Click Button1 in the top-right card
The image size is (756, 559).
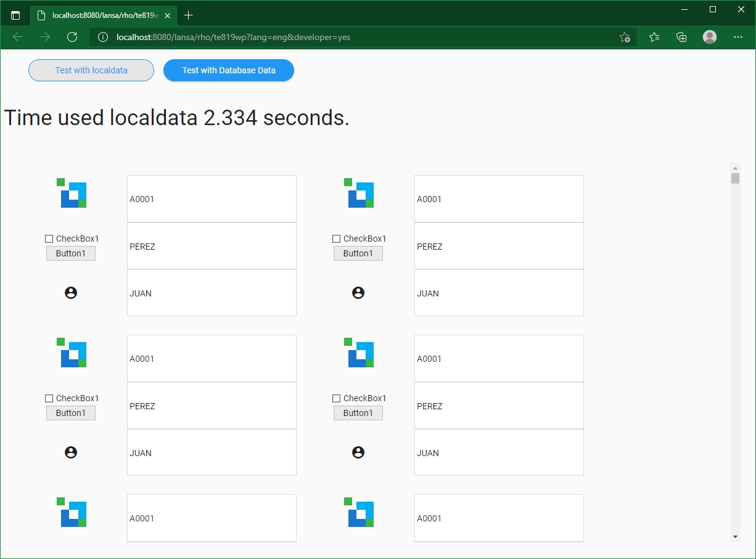(x=358, y=253)
